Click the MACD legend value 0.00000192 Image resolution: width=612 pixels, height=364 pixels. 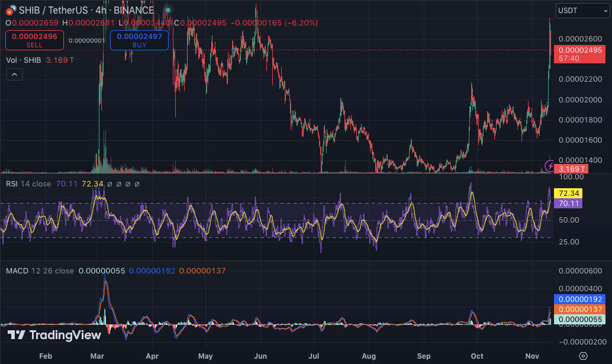pos(152,270)
